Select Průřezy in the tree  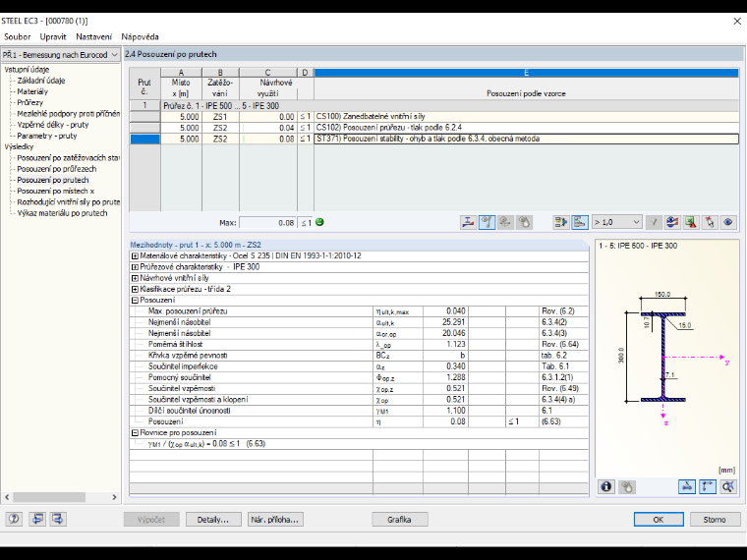[x=30, y=102]
